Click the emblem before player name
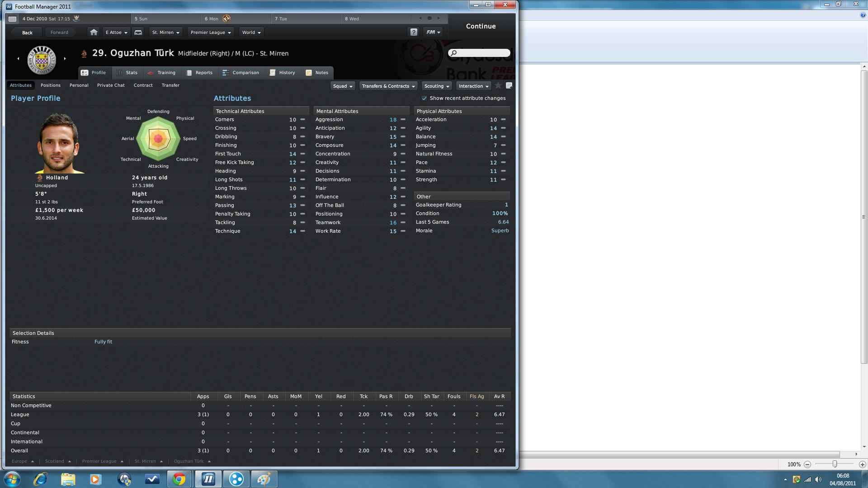The image size is (868, 488). [x=84, y=54]
